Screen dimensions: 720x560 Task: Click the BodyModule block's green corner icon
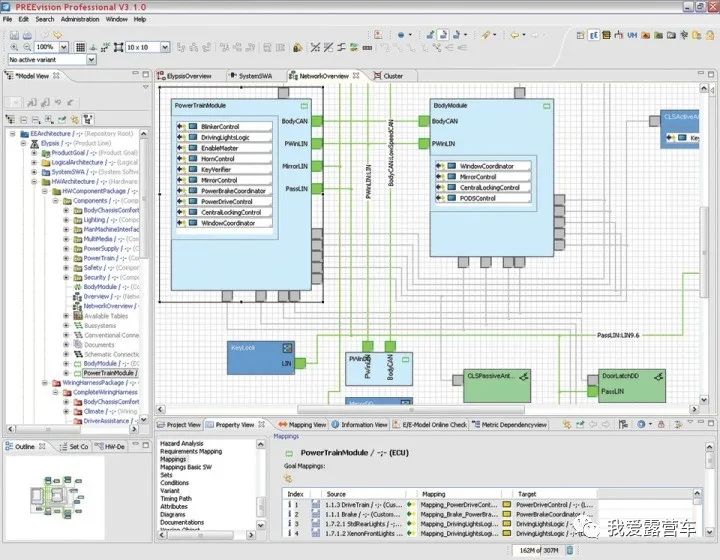546,106
